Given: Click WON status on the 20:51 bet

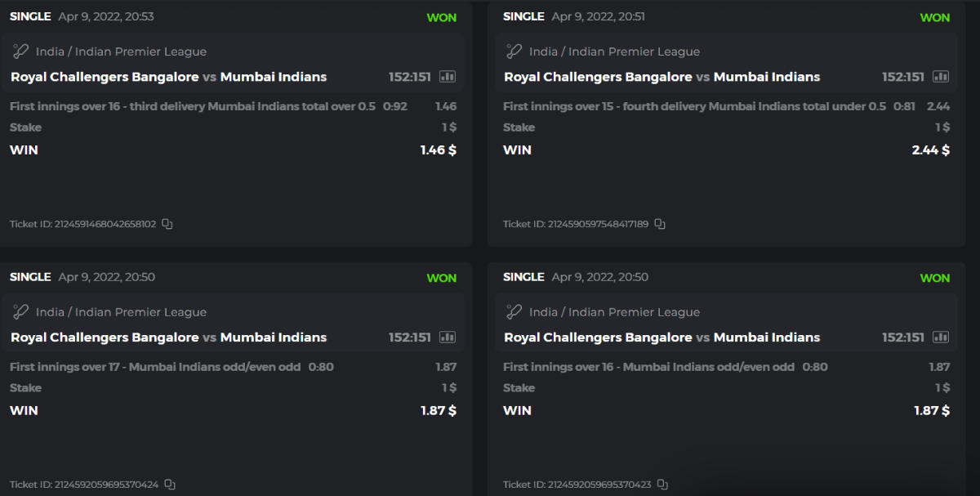Looking at the screenshot, I should click(934, 17).
